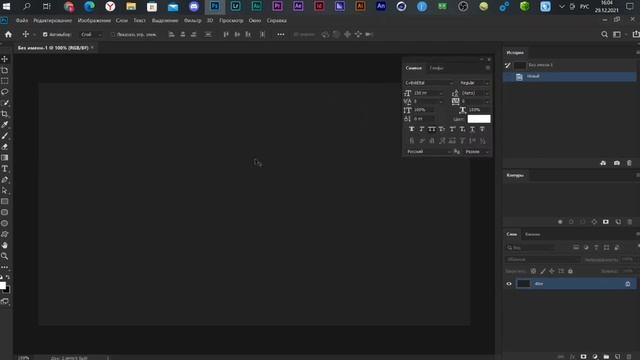Image resolution: width=640 pixels, height=360 pixels.
Task: Click the History snapshot thumbnail
Action: 520,65
